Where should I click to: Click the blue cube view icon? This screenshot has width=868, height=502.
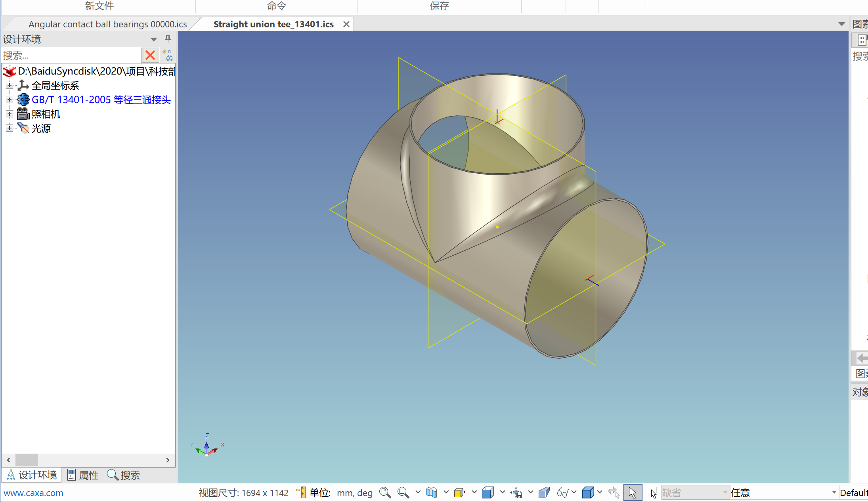[x=488, y=492]
